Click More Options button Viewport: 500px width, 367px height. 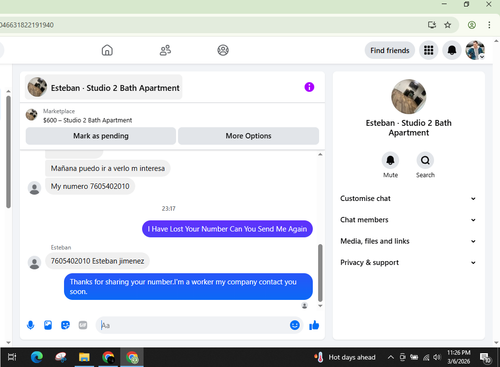(x=248, y=136)
